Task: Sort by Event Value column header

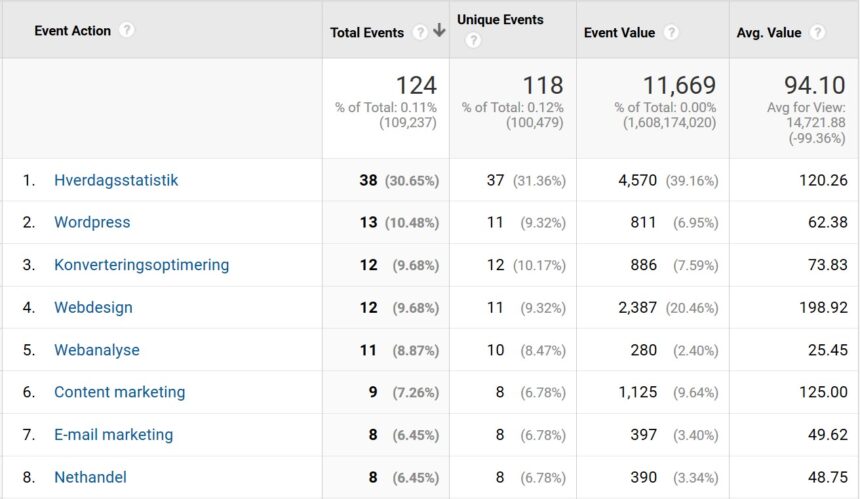Action: point(621,32)
